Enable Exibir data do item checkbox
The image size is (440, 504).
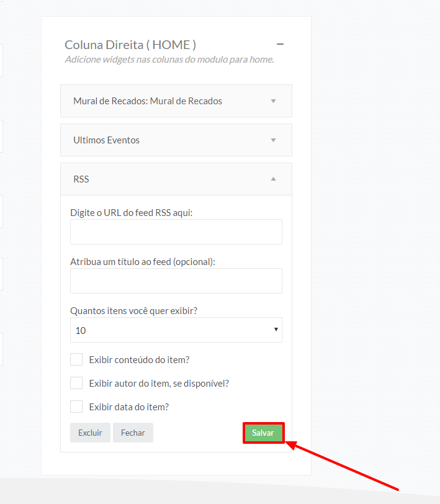pyautogui.click(x=76, y=407)
